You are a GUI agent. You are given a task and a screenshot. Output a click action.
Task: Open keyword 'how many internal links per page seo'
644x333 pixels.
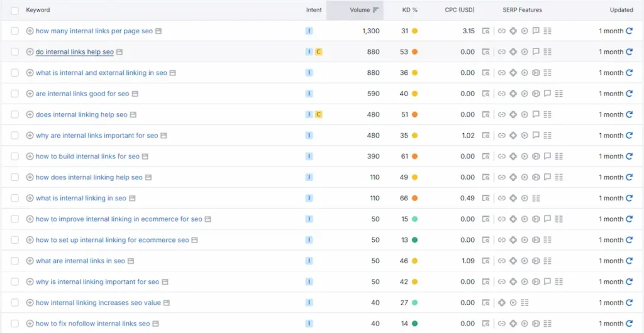94,31
